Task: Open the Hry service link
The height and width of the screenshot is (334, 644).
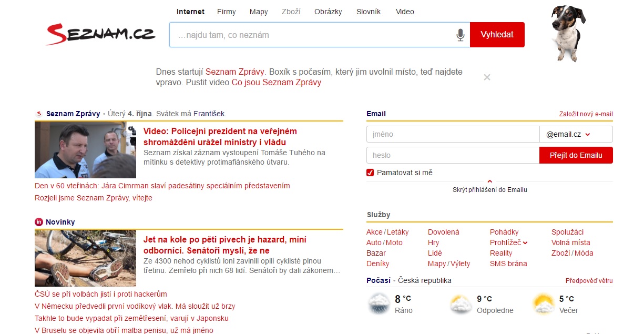Action: pos(434,242)
